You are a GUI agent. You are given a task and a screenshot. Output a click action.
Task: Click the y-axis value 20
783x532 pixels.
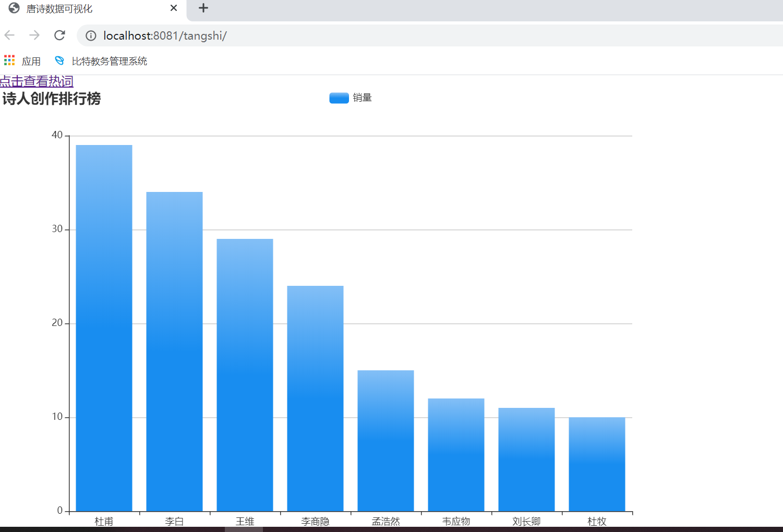57,323
